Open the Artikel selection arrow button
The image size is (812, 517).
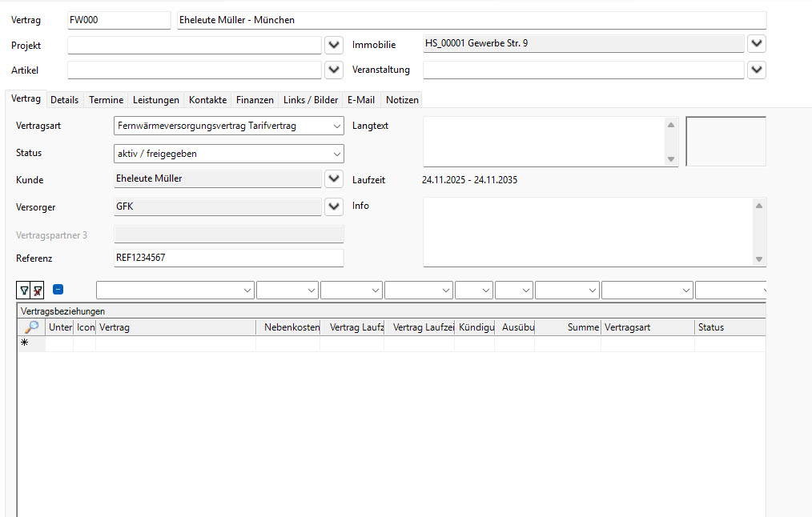[x=335, y=70]
